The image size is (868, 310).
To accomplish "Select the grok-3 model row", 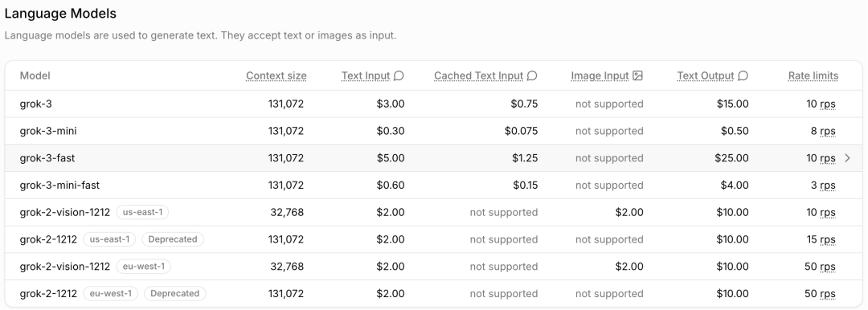I will (x=433, y=104).
